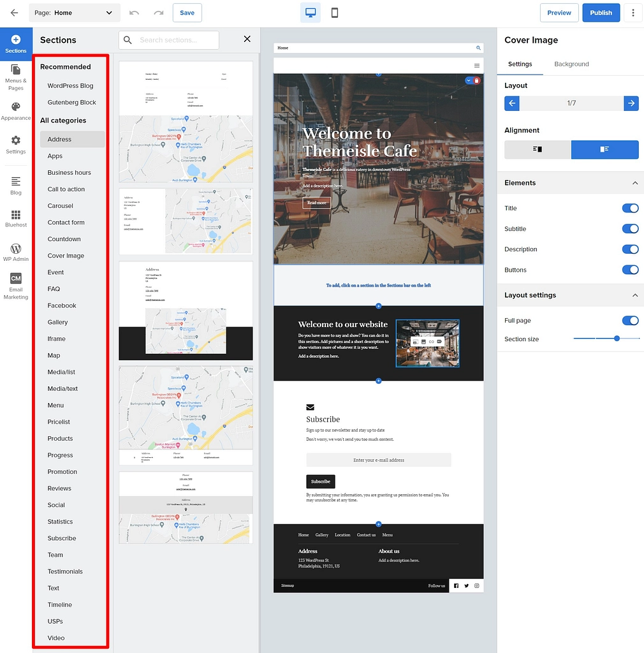Viewport: 644px width, 653px height.
Task: Redo the last change
Action: pyautogui.click(x=159, y=13)
